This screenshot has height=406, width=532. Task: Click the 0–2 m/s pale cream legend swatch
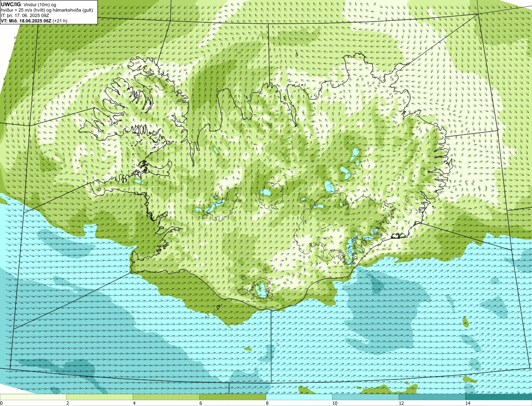point(34,397)
